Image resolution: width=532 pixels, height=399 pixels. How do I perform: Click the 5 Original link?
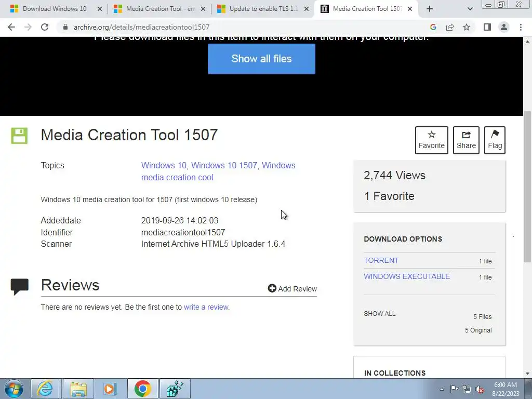tap(478, 330)
